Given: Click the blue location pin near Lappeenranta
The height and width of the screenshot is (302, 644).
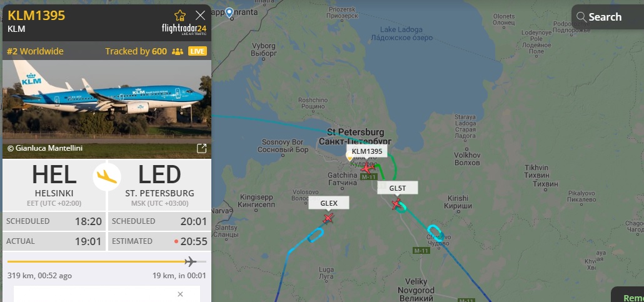Looking at the screenshot, I should (229, 13).
